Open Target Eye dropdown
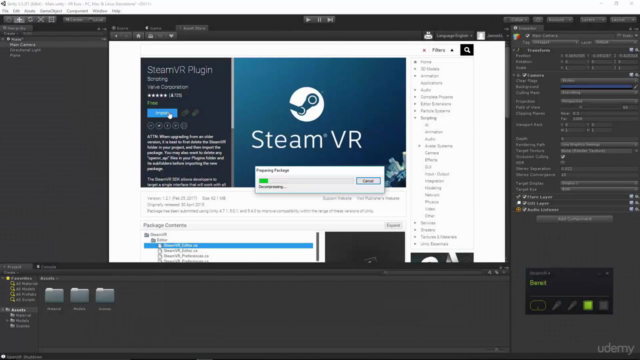 coord(599,189)
